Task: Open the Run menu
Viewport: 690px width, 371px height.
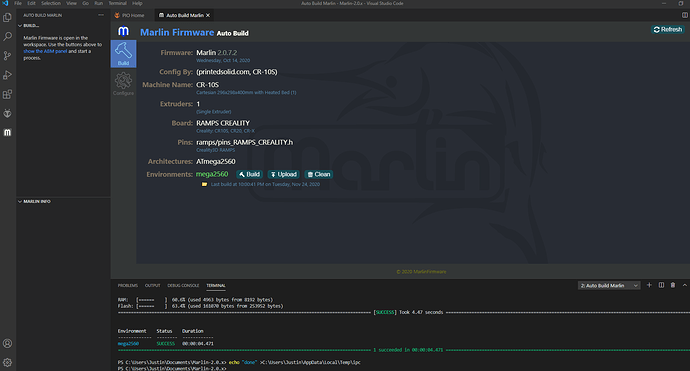Action: [x=99, y=3]
